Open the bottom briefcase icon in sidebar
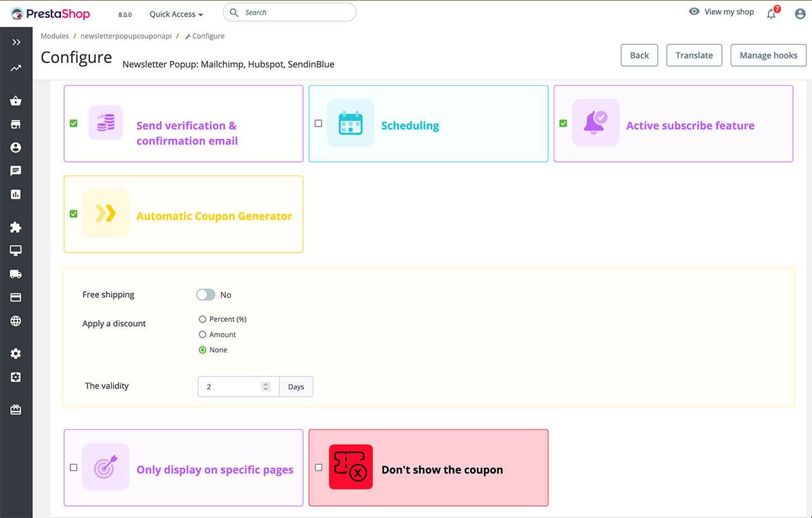Image resolution: width=812 pixels, height=518 pixels. tap(16, 410)
